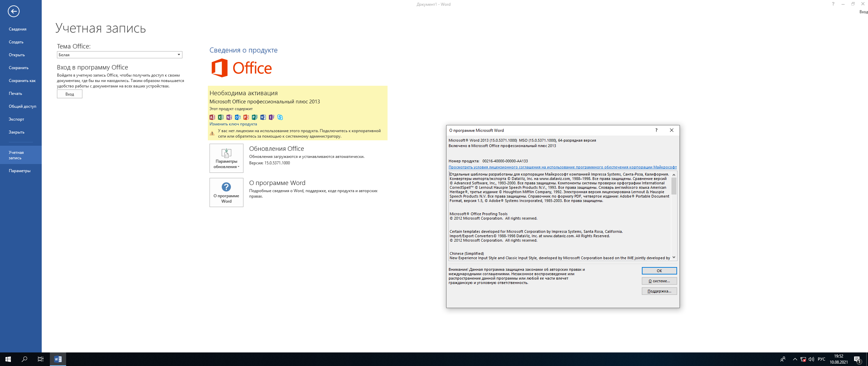
Task: Click the Word window help question mark
Action: pos(833,4)
